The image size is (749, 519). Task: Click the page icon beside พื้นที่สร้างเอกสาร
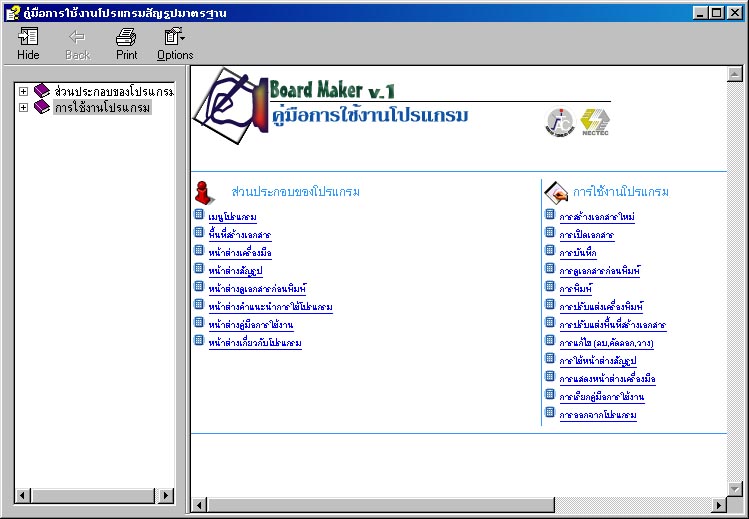tap(199, 232)
